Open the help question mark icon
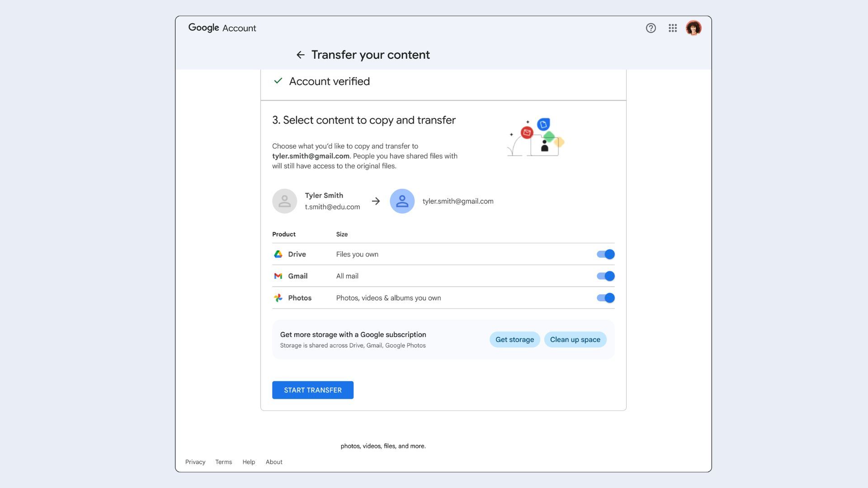The width and height of the screenshot is (868, 488). (651, 28)
